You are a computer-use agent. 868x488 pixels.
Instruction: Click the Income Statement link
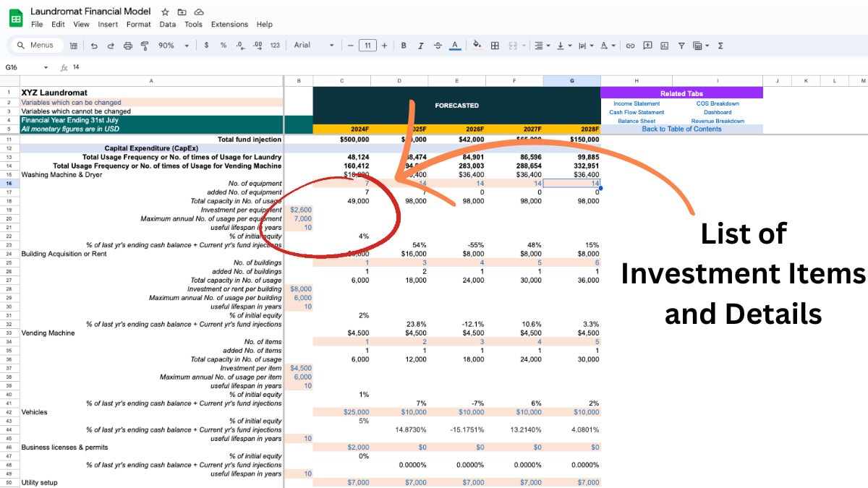point(637,103)
